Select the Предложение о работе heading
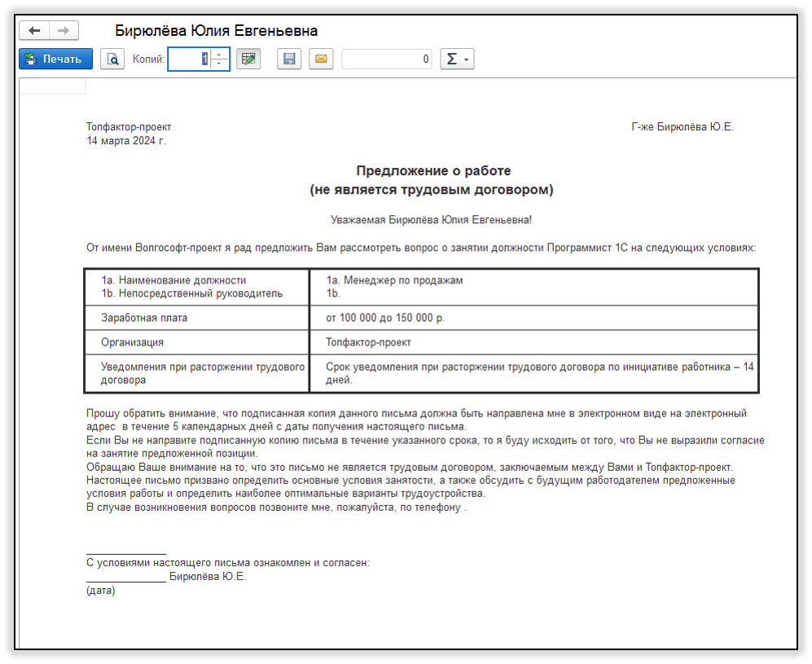812x664 pixels. (433, 171)
